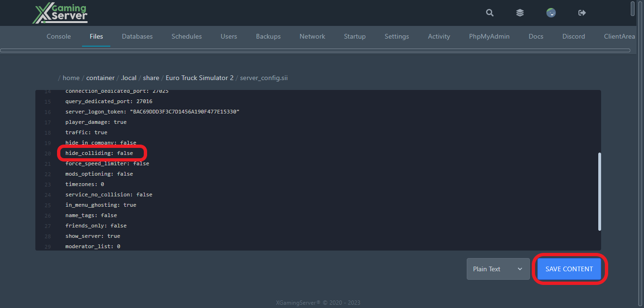Screen dimensions: 644x308
Task: Click the XGamingServer logo
Action: (x=59, y=13)
